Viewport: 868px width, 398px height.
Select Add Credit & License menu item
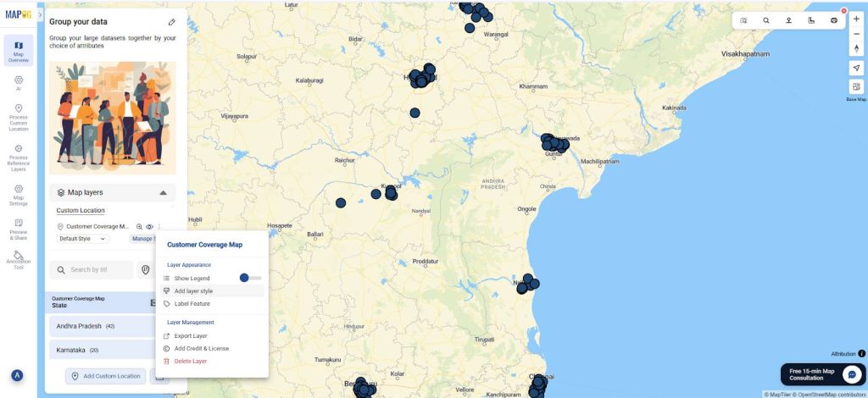(x=213, y=348)
